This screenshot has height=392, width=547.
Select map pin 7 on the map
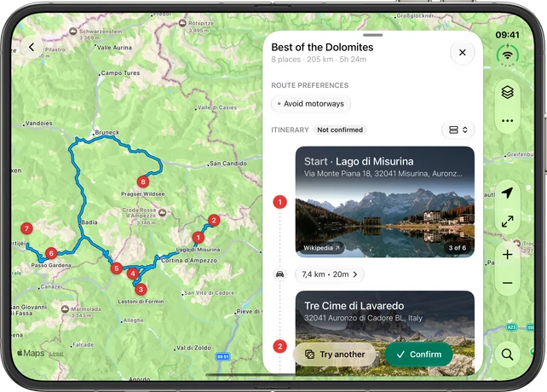coord(26,228)
